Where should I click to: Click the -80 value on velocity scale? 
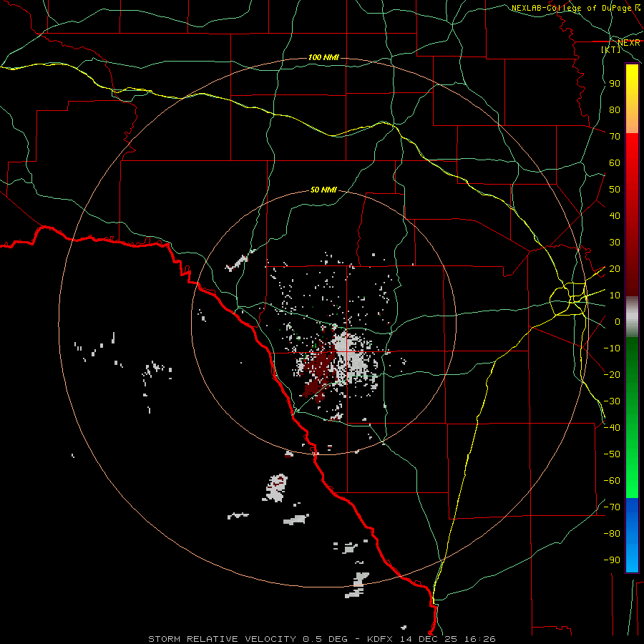(612, 534)
